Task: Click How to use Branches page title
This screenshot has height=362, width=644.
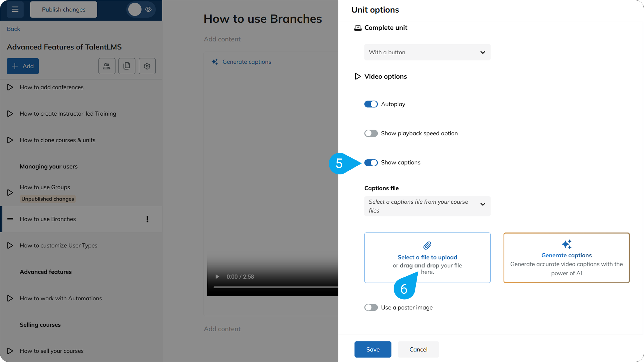Action: (x=263, y=19)
